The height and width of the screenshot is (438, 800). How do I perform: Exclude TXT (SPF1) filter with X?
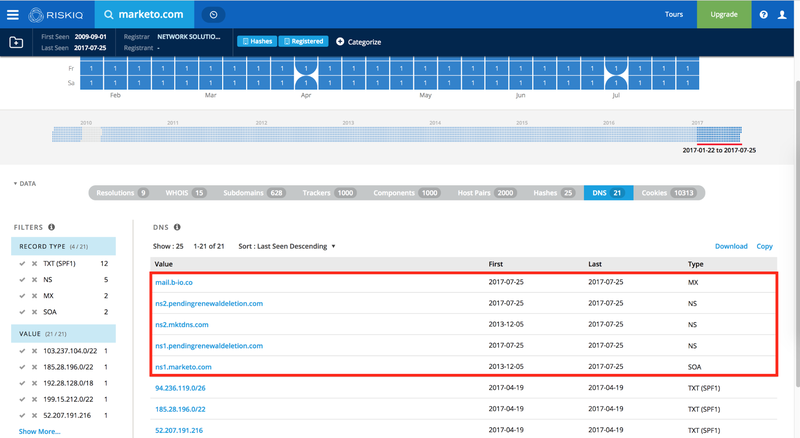34,264
